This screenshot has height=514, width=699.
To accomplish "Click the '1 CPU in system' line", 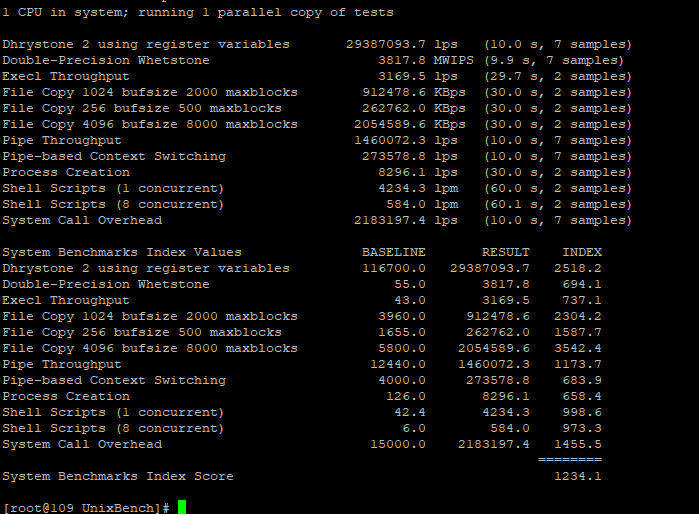I will click(x=198, y=12).
